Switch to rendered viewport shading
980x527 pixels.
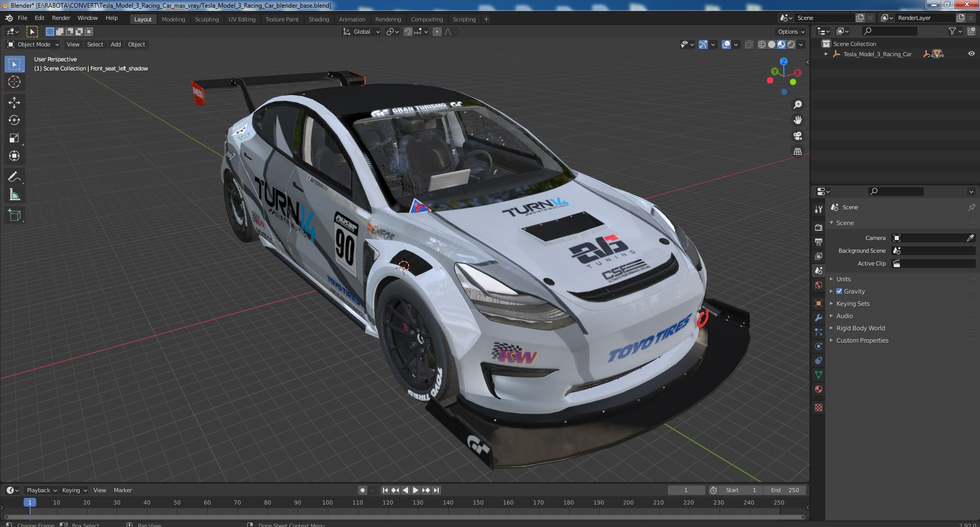(x=791, y=44)
